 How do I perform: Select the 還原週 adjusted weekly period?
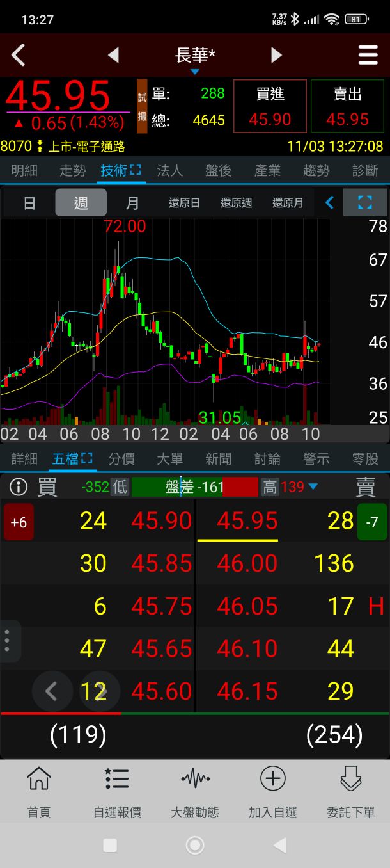pos(236,203)
